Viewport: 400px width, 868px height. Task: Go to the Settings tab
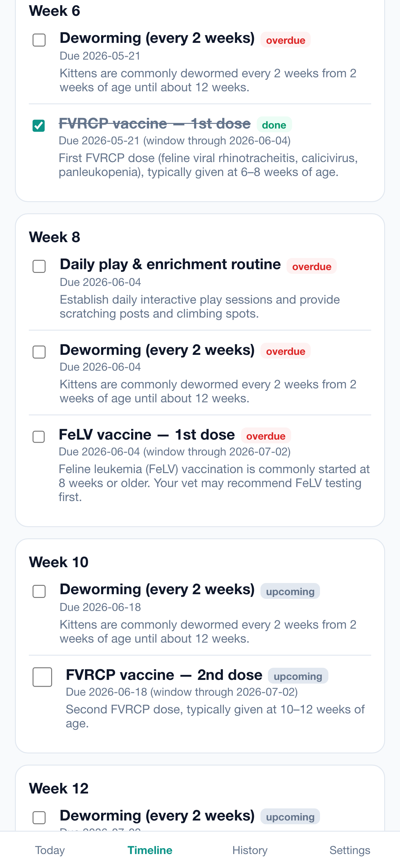[x=350, y=850]
